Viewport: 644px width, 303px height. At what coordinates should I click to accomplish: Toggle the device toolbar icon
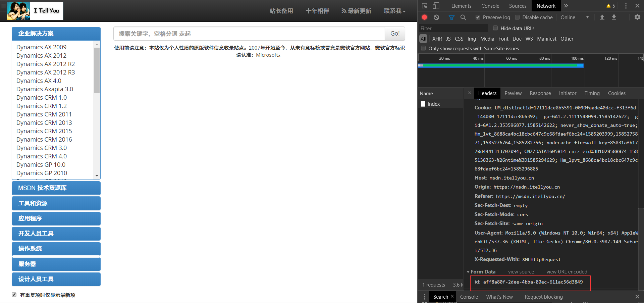pyautogui.click(x=436, y=6)
